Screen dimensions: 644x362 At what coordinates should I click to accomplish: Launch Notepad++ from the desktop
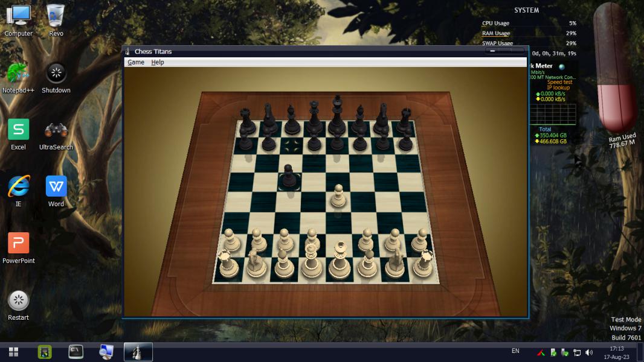pos(19,78)
